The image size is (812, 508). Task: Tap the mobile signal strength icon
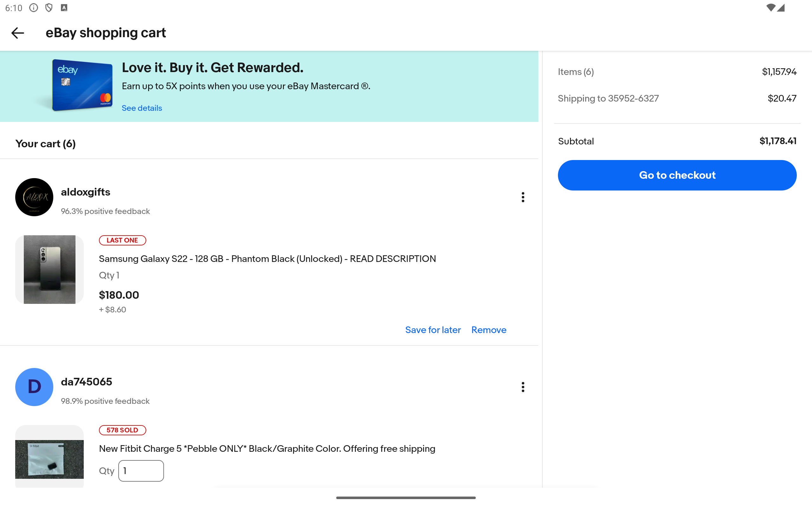coord(781,8)
